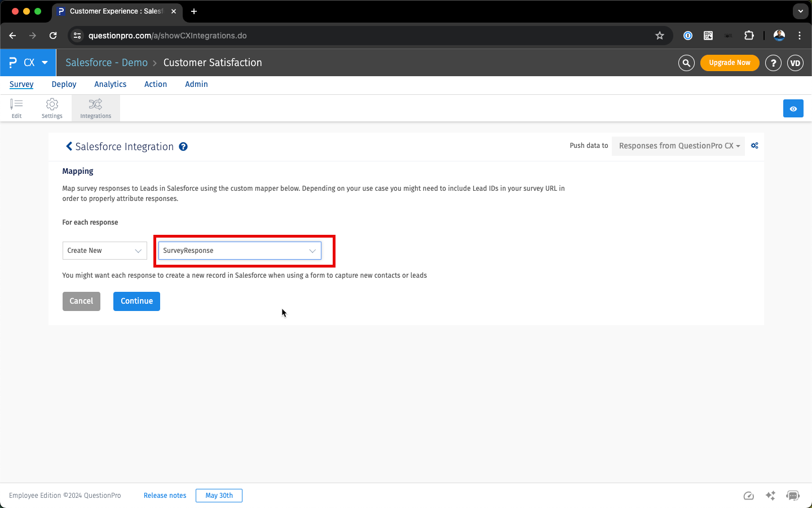Screen dimensions: 812x508
Task: Click the speedometer icon in footer
Action: (749, 496)
